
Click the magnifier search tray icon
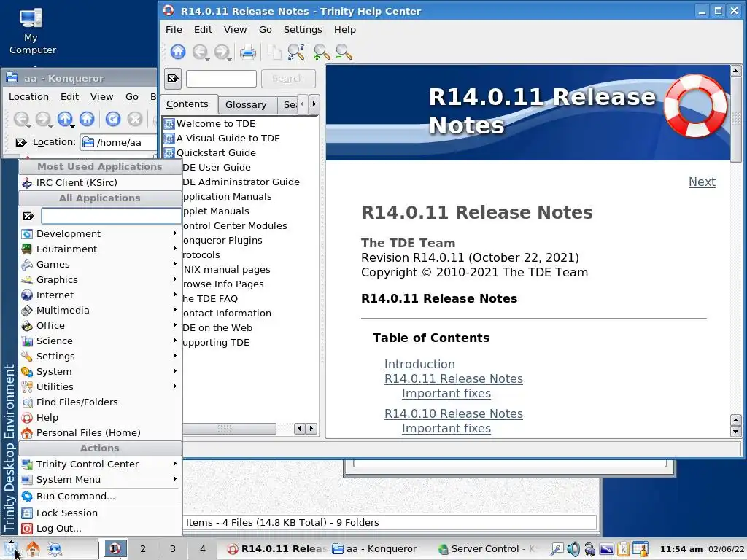[557, 549]
